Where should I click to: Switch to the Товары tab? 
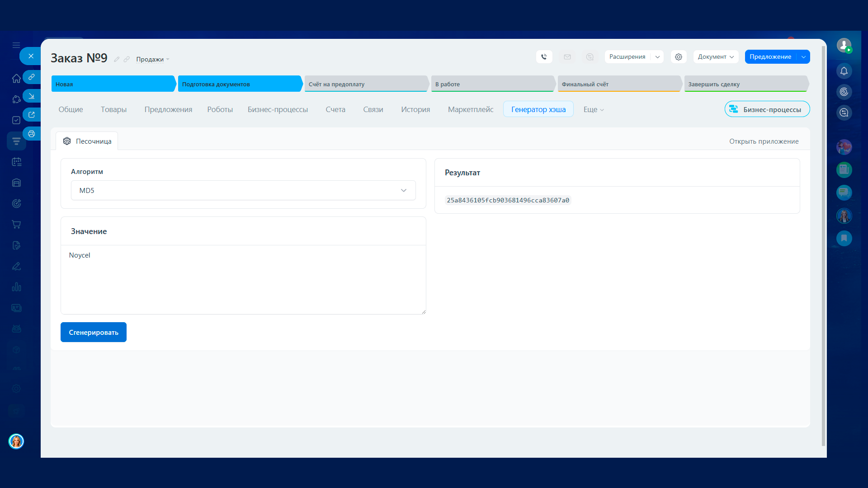pos(113,109)
